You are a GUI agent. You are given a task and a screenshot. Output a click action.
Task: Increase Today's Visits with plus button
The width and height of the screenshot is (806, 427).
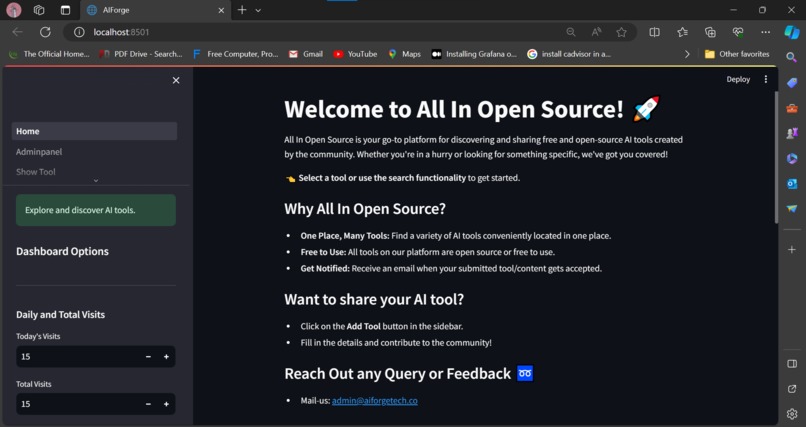(166, 357)
